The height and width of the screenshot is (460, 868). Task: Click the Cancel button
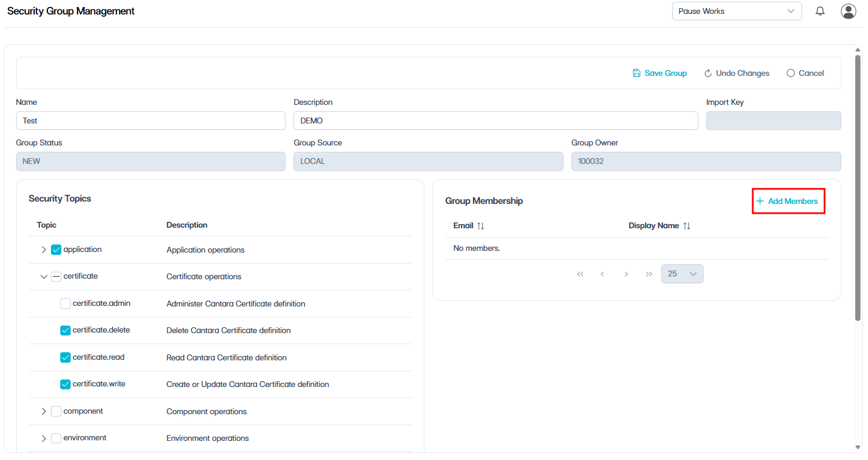pyautogui.click(x=805, y=73)
